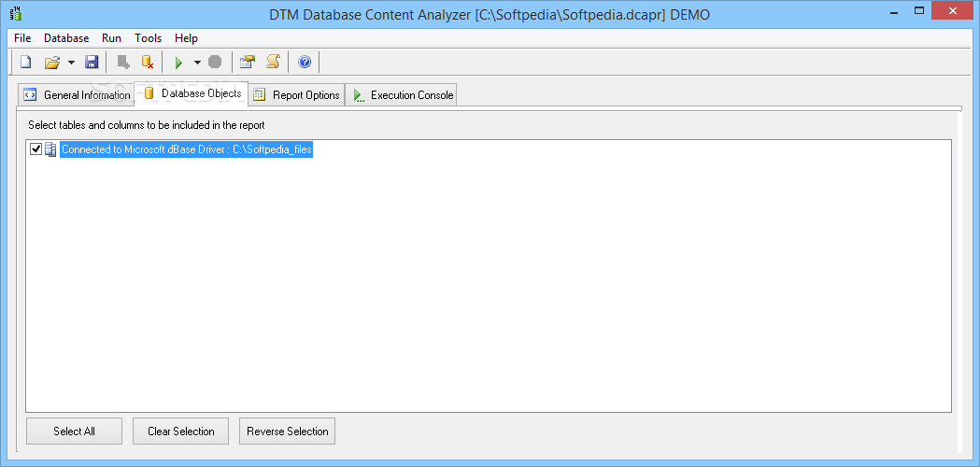This screenshot has width=980, height=467.
Task: Open a project with the folder icon
Action: click(x=52, y=62)
